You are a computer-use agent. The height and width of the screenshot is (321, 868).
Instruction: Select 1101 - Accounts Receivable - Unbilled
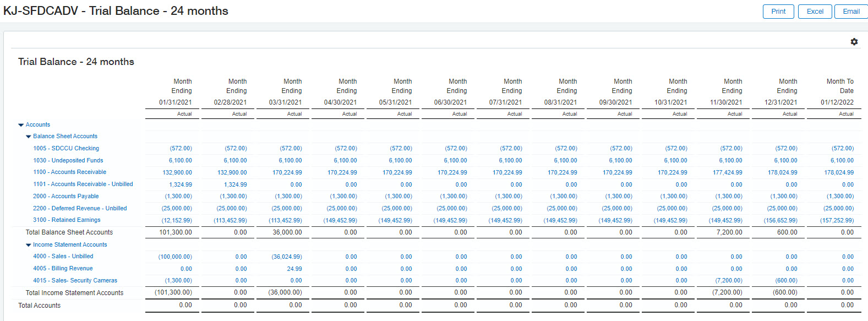[83, 184]
